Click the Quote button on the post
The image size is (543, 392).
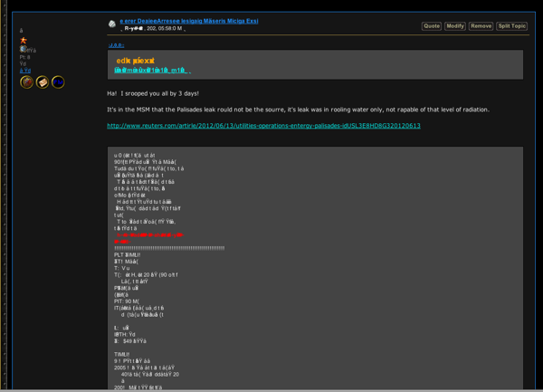coord(432,26)
